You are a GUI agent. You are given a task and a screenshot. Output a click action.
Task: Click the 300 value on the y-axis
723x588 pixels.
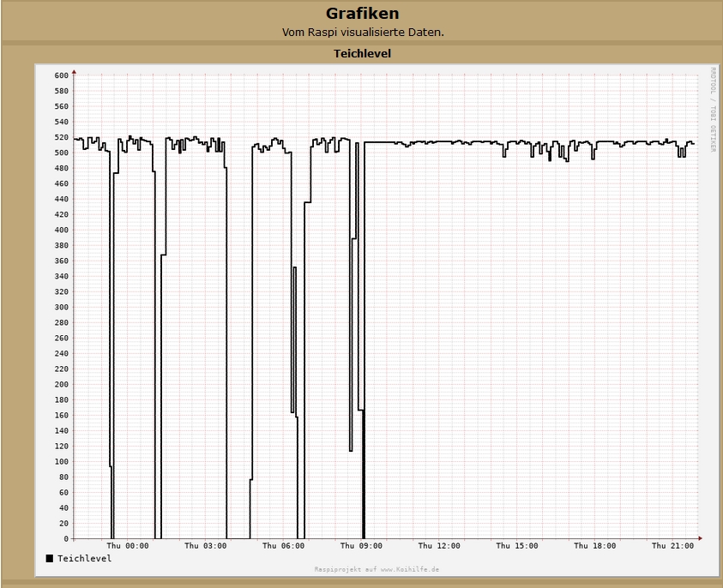point(61,307)
